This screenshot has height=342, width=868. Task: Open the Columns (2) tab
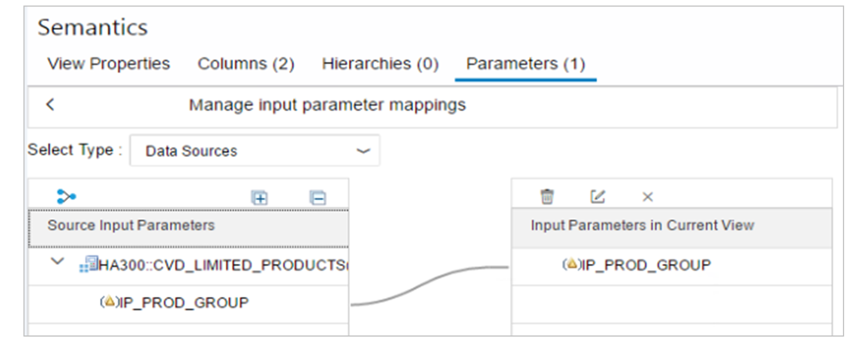[x=246, y=64]
